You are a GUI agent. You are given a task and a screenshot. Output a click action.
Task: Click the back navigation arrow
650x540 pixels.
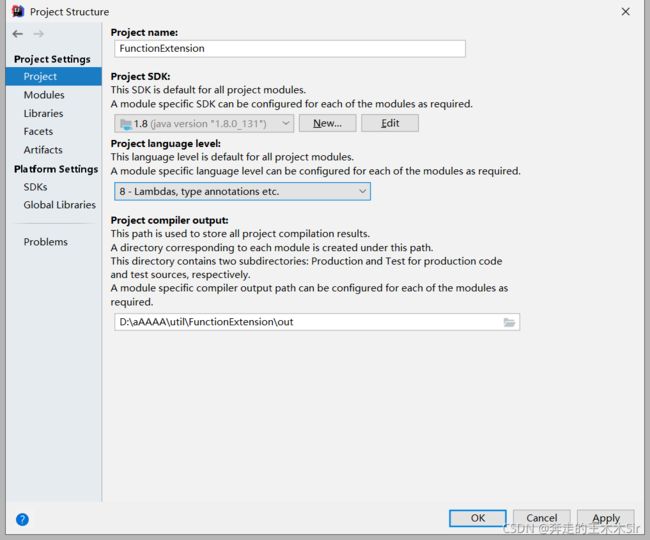click(17, 34)
